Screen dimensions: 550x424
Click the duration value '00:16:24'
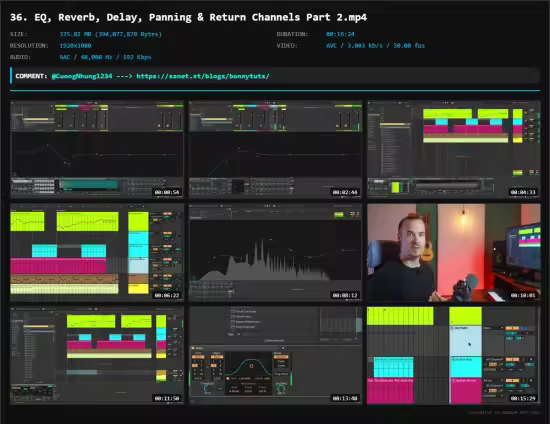pyautogui.click(x=340, y=34)
